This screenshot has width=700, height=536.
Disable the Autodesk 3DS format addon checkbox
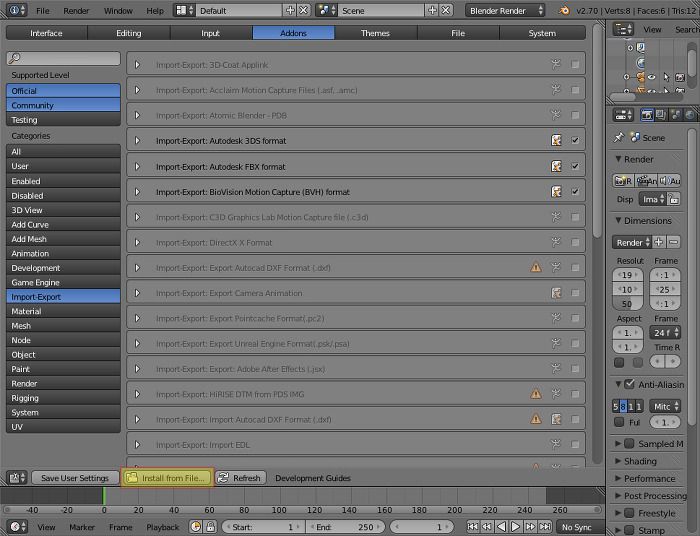[x=575, y=140]
